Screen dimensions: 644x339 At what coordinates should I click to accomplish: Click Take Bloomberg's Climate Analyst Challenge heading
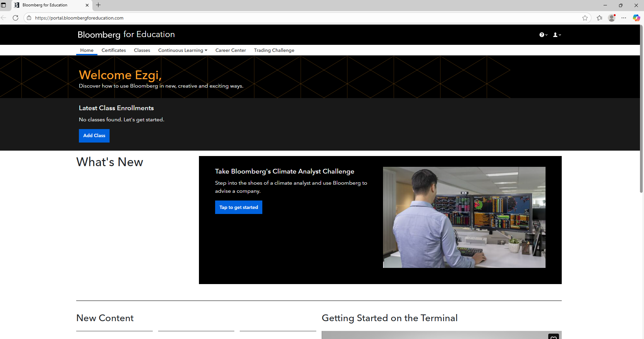(x=285, y=172)
